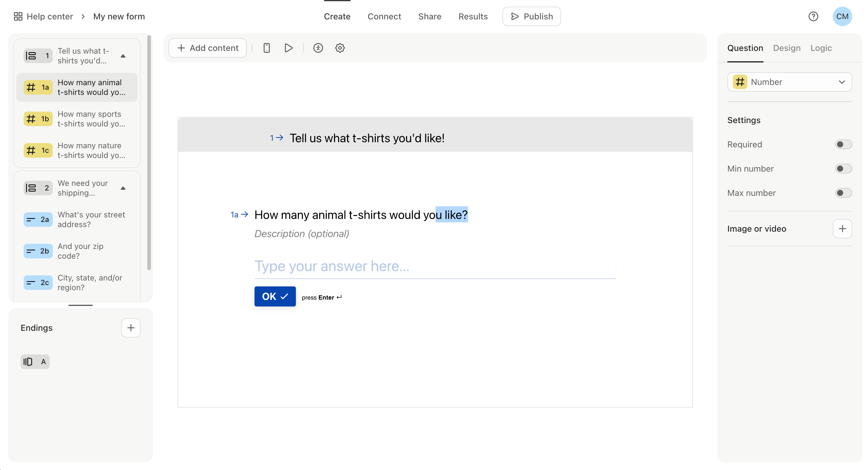Add an image or video with the plus icon
868x470 pixels.
(x=842, y=228)
